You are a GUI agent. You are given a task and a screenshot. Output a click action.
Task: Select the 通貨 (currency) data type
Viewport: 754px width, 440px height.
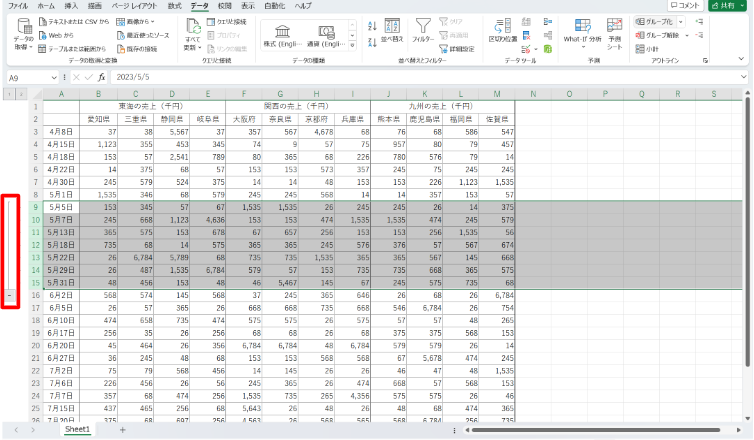point(326,35)
